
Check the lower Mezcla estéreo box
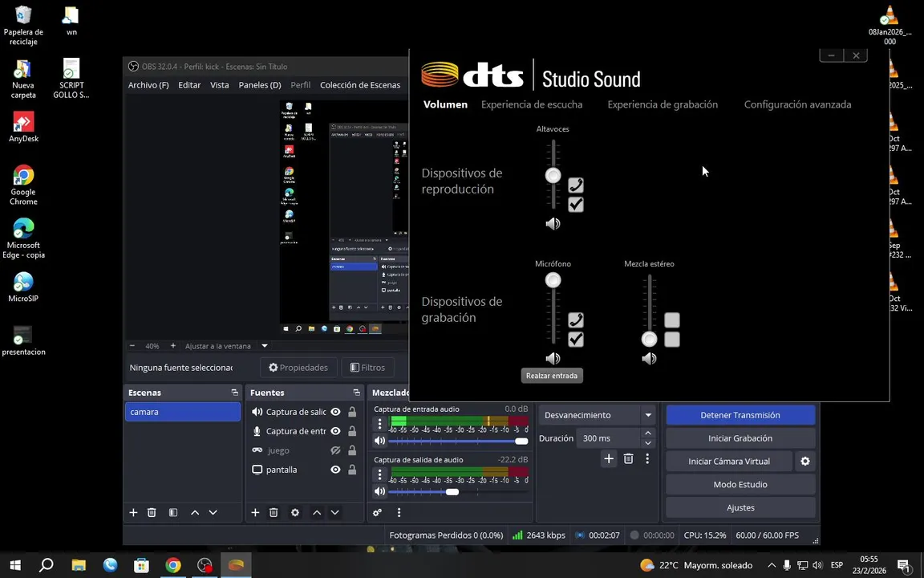(x=672, y=339)
